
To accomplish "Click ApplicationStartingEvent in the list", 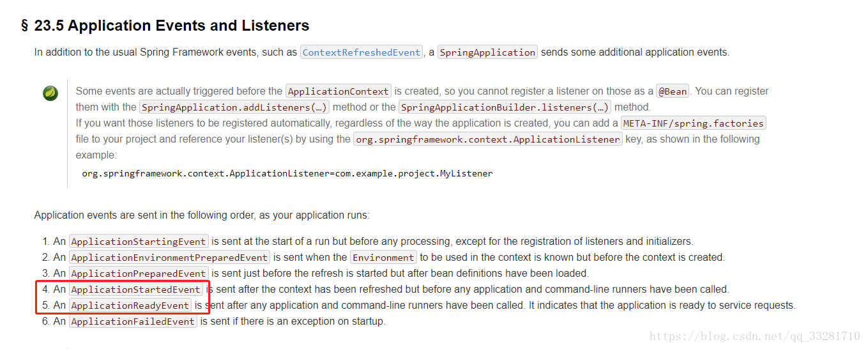I will (139, 242).
